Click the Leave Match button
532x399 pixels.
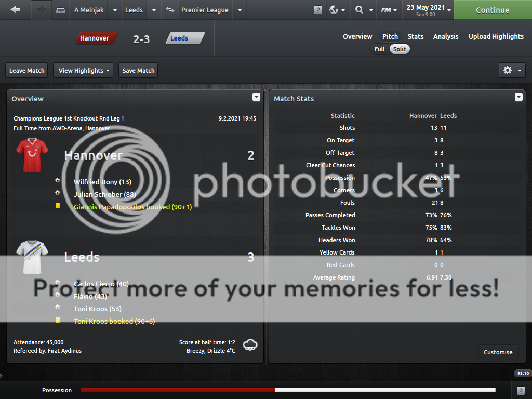click(27, 70)
